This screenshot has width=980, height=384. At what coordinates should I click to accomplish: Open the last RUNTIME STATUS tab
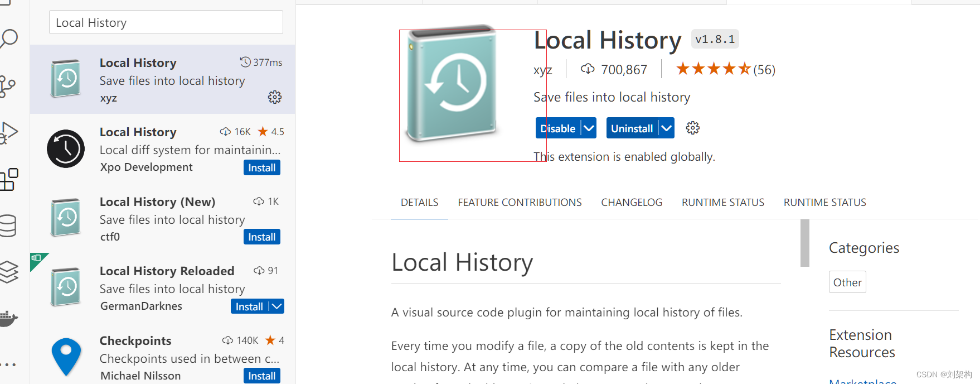tap(825, 202)
